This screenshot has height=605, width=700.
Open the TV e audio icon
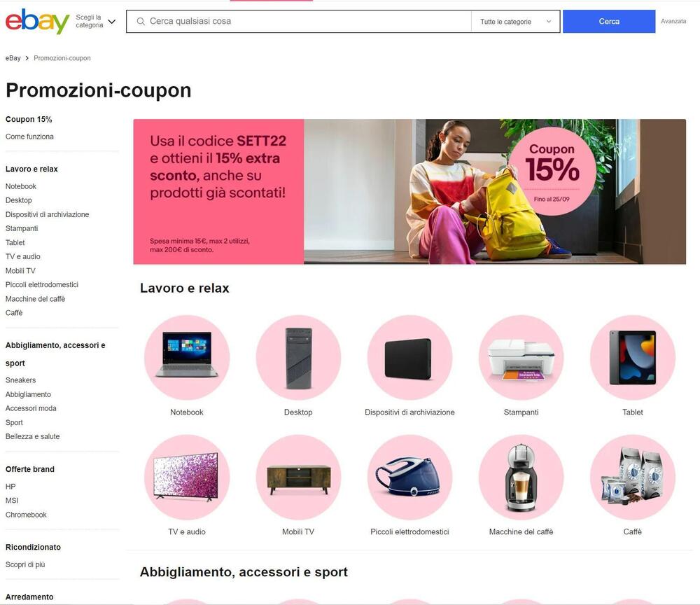(187, 477)
